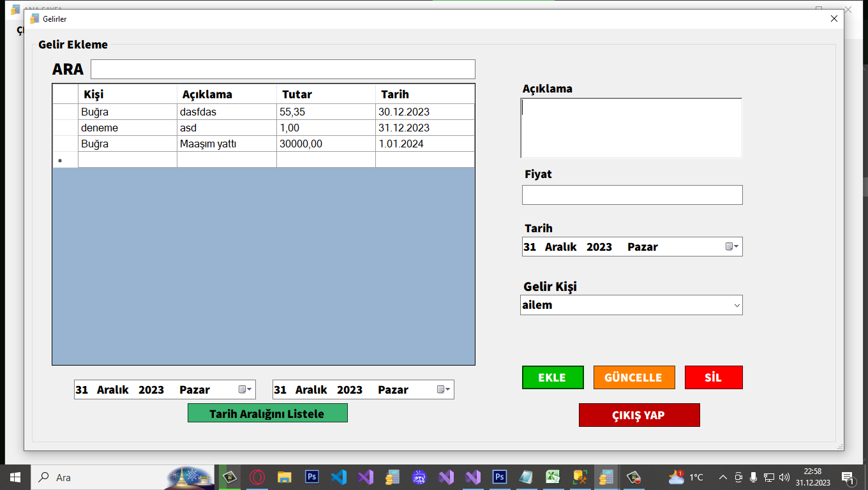Click the green EKLE button
Viewport: 868px width, 490px height.
point(552,377)
